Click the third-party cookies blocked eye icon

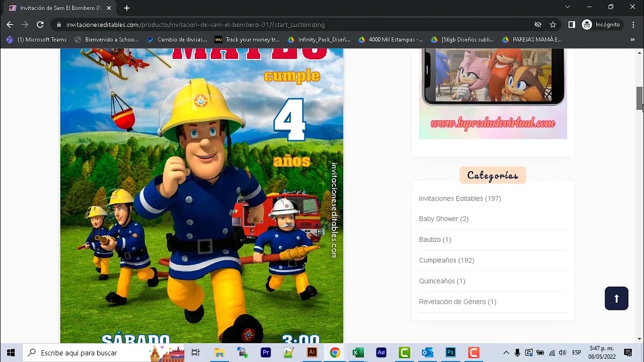pyautogui.click(x=538, y=25)
